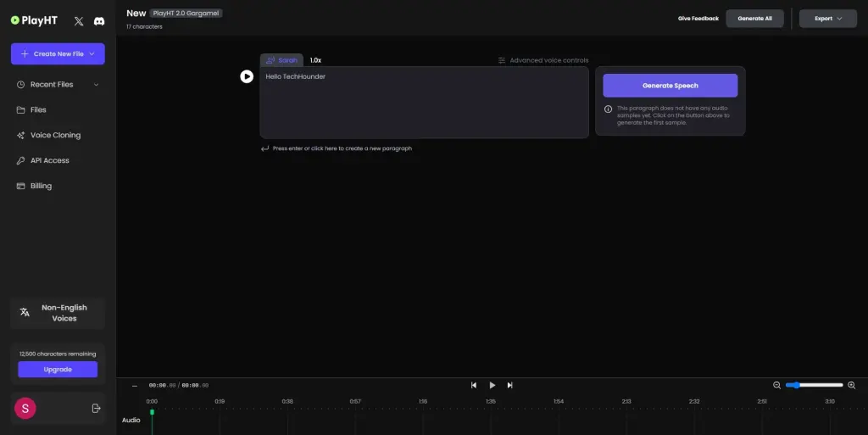This screenshot has width=868, height=435.
Task: Go to API Access page
Action: click(49, 160)
